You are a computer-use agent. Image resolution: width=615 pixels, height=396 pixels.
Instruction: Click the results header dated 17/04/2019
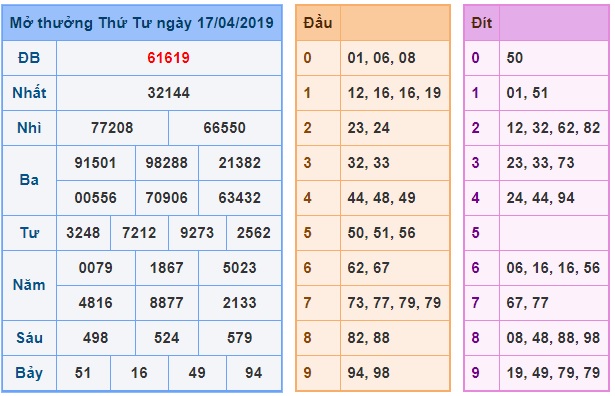[x=142, y=23]
